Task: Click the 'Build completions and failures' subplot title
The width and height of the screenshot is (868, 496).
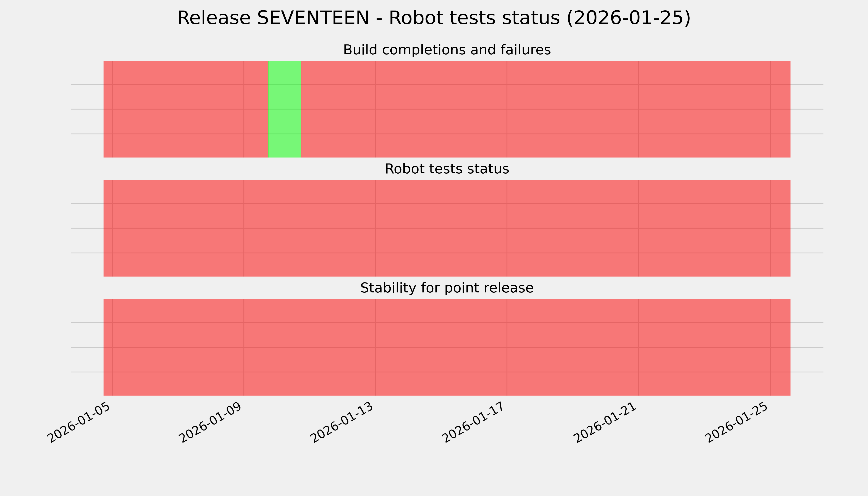Action: (447, 50)
